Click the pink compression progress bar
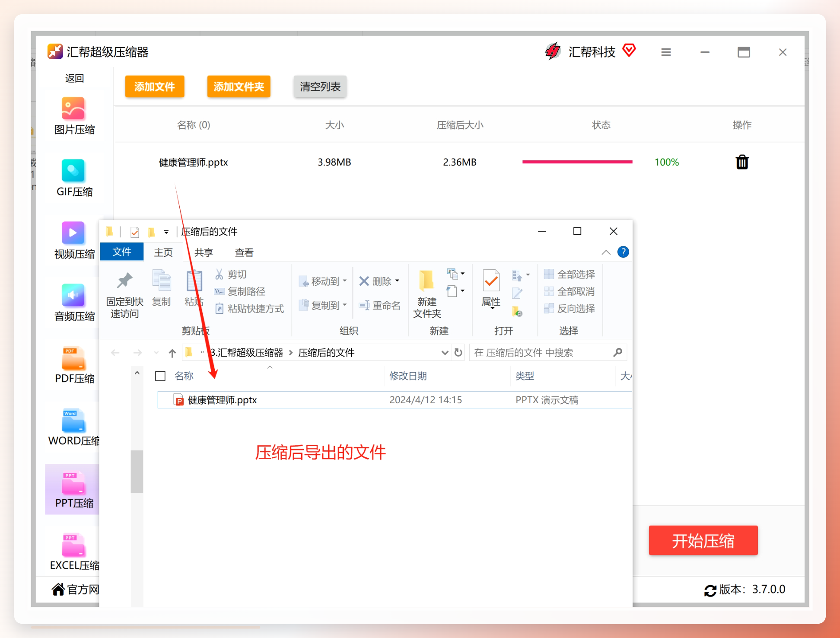840x638 pixels. coord(577,162)
